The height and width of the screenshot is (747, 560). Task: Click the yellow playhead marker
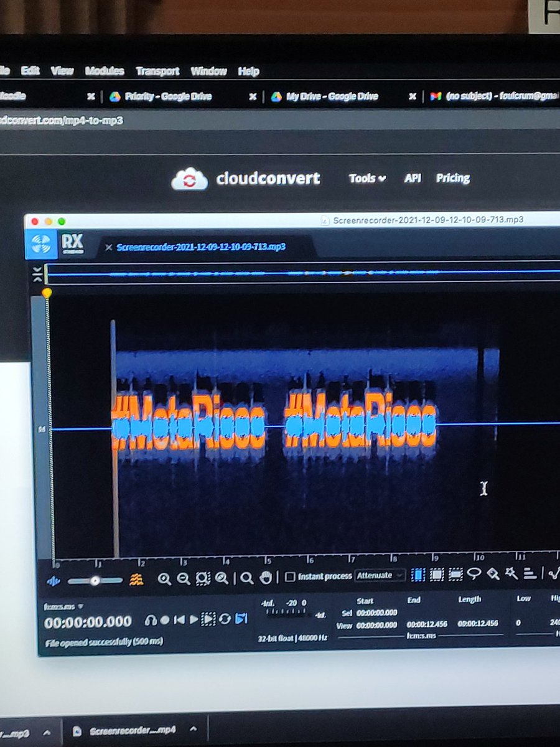46,293
